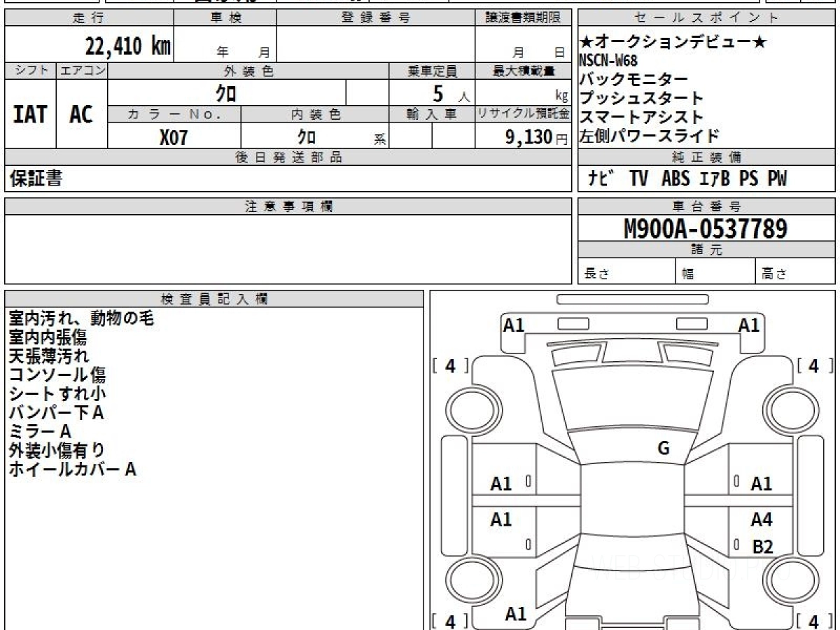
Task: Select the プッシュスタート entry
Action: [641, 99]
